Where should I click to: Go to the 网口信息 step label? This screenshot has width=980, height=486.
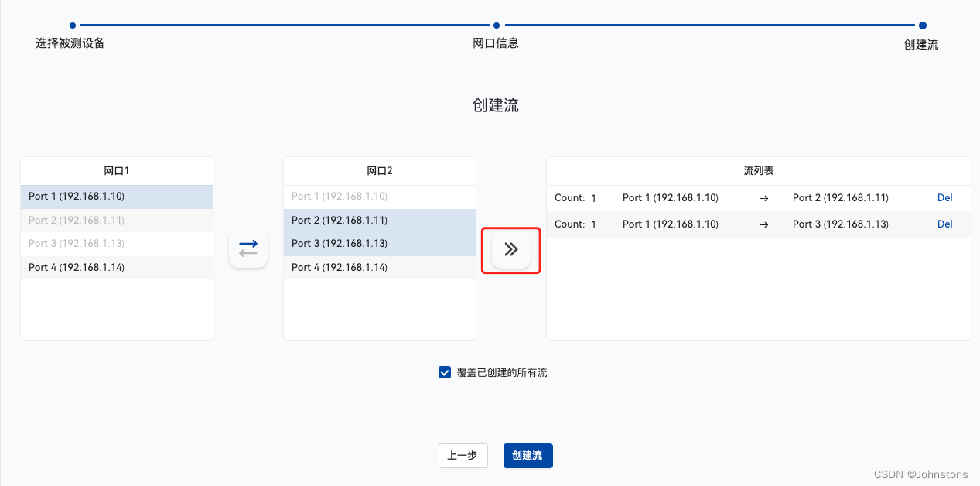point(497,43)
